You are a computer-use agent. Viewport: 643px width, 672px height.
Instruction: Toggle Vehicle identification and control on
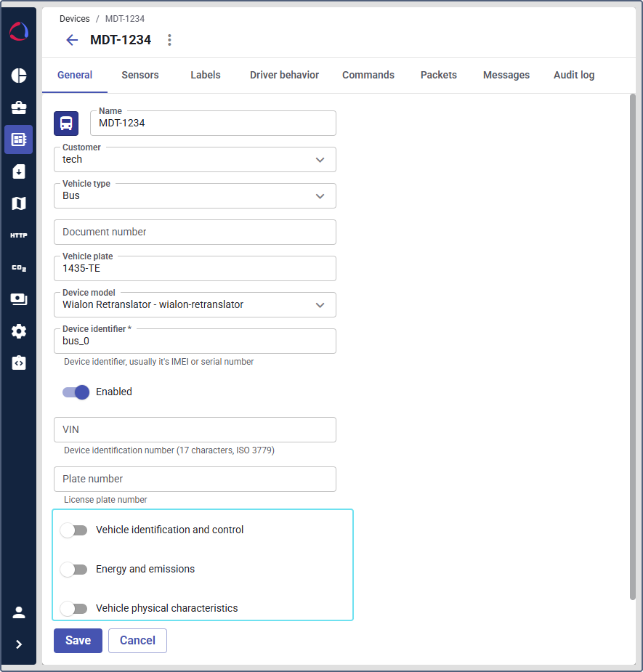(x=74, y=530)
